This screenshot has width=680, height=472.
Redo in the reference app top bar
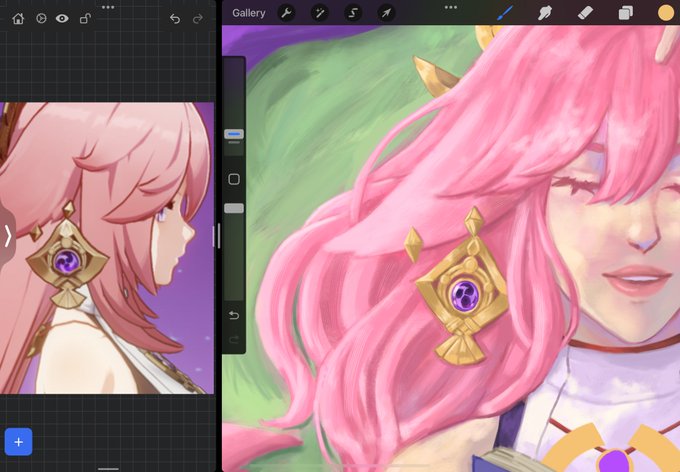[x=198, y=19]
